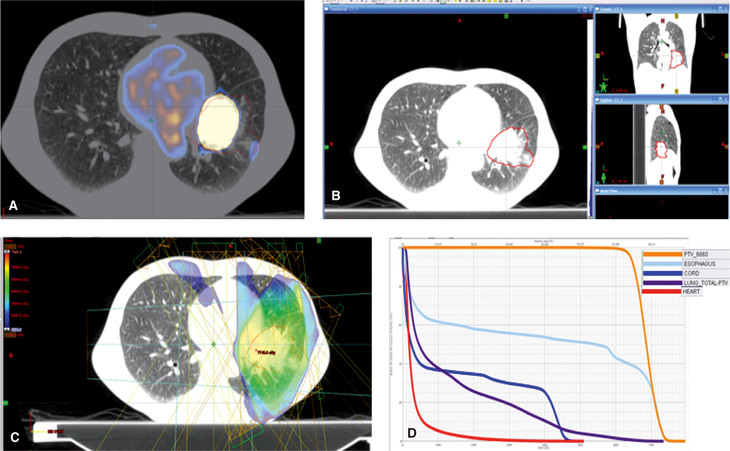Select PTV_6660 in the DVH legend
The image size is (730, 451).
pyautogui.click(x=697, y=254)
